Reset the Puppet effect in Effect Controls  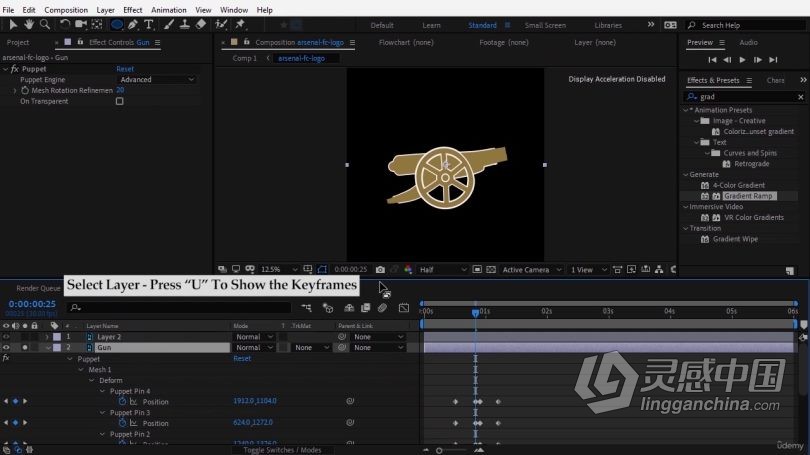[125, 69]
